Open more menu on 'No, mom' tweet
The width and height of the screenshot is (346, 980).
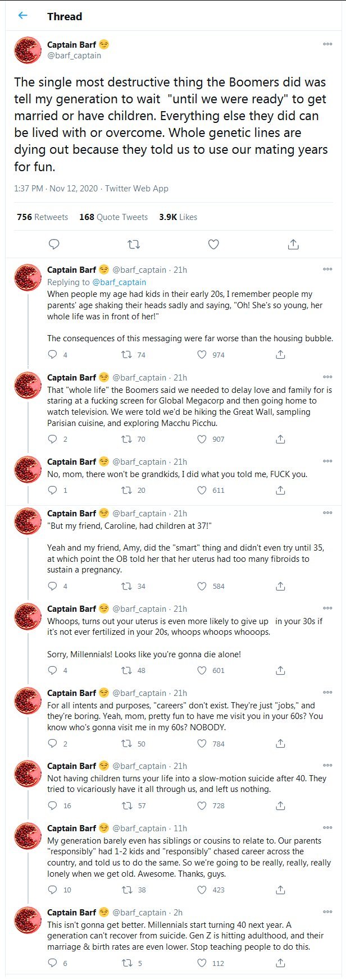(x=327, y=461)
